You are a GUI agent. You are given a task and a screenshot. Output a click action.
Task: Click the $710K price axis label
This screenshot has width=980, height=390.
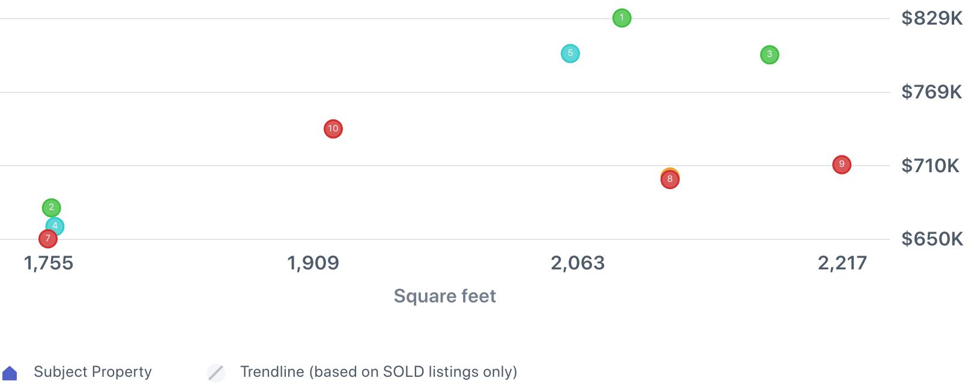pyautogui.click(x=930, y=166)
